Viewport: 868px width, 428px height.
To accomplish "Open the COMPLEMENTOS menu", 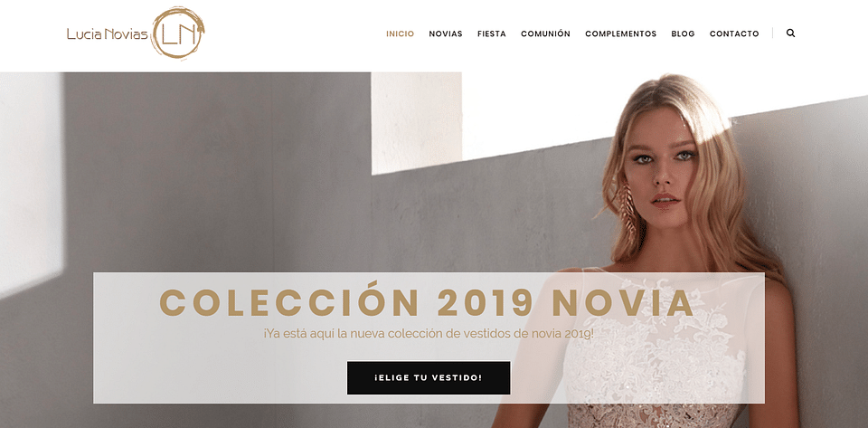I will tap(620, 33).
